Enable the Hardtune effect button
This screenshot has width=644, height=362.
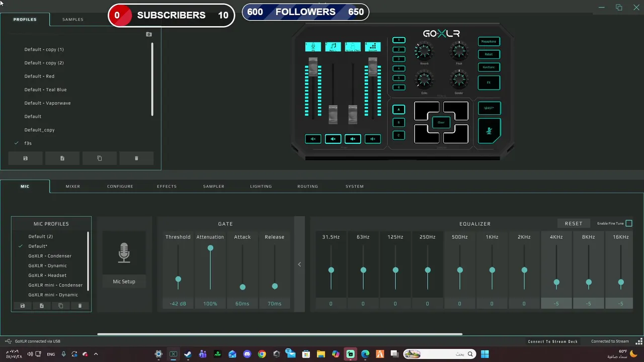489,67
